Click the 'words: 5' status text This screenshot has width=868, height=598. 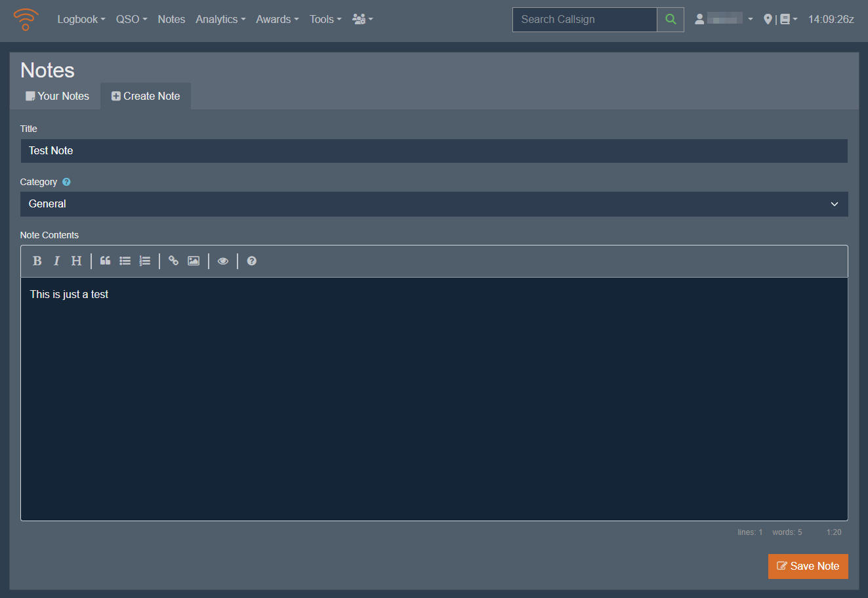coord(787,532)
